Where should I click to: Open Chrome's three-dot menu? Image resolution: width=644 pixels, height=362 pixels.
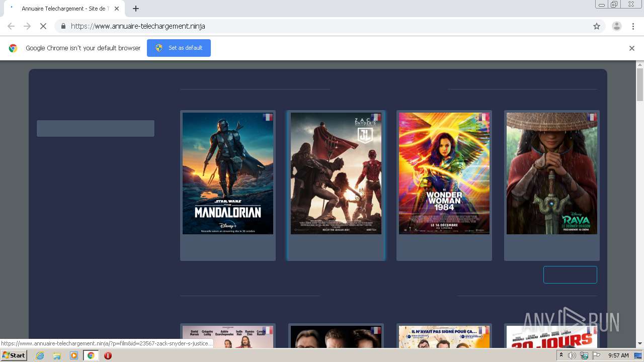point(633,26)
